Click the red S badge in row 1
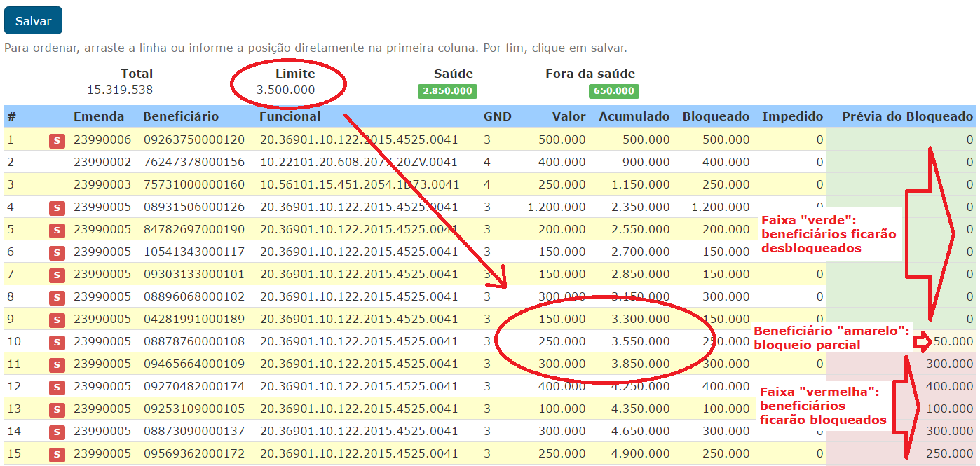Image resolution: width=980 pixels, height=466 pixels. [x=57, y=140]
